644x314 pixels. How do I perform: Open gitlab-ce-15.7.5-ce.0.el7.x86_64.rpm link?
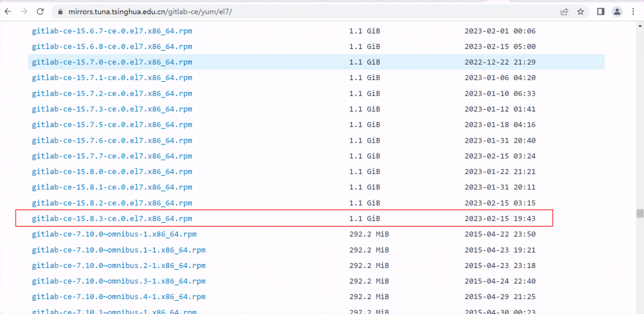point(112,125)
